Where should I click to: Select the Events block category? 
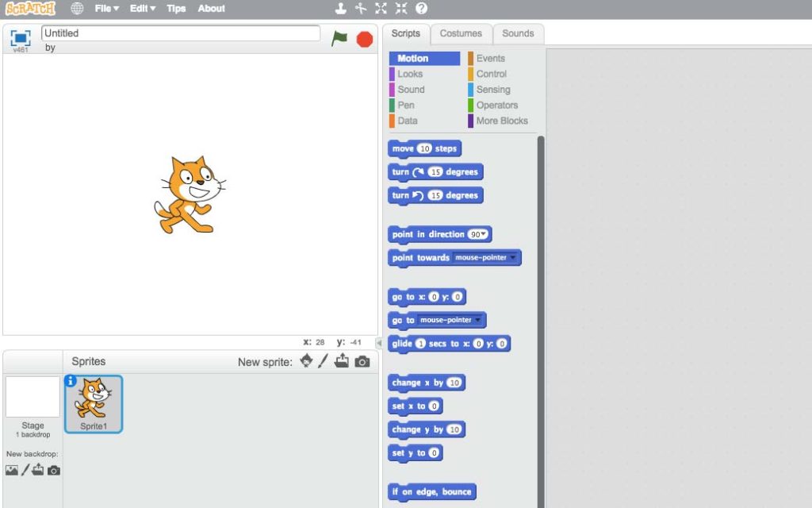coord(490,59)
